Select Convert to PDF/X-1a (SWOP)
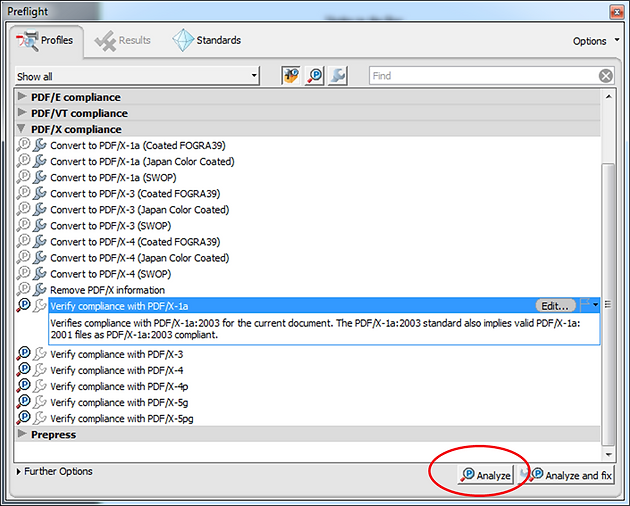Image resolution: width=630 pixels, height=506 pixels. [x=113, y=178]
